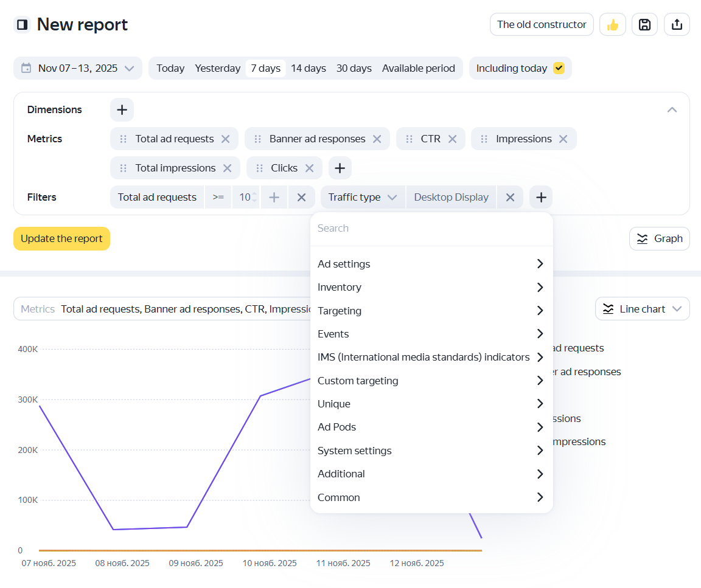Open the Traffic type filter dropdown
The height and width of the screenshot is (588, 701).
click(x=363, y=198)
